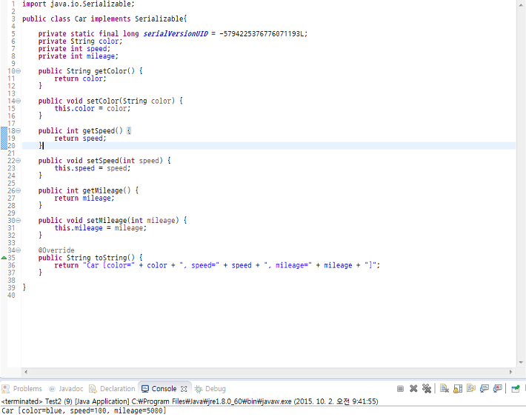
Task: Collapse the getMileage() method fold
Action: (x=18, y=190)
